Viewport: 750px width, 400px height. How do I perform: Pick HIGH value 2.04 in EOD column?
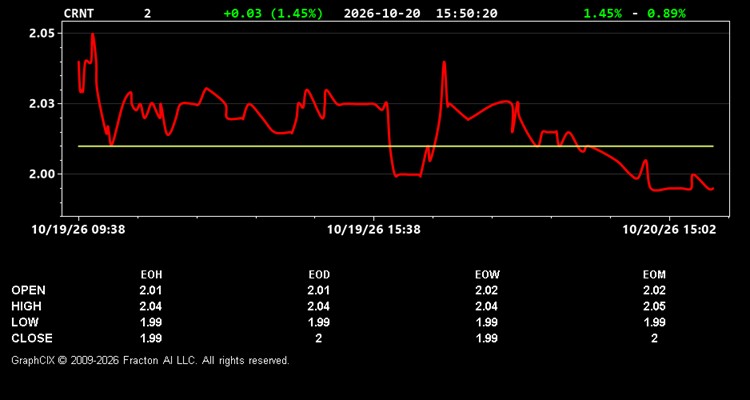[x=319, y=306]
